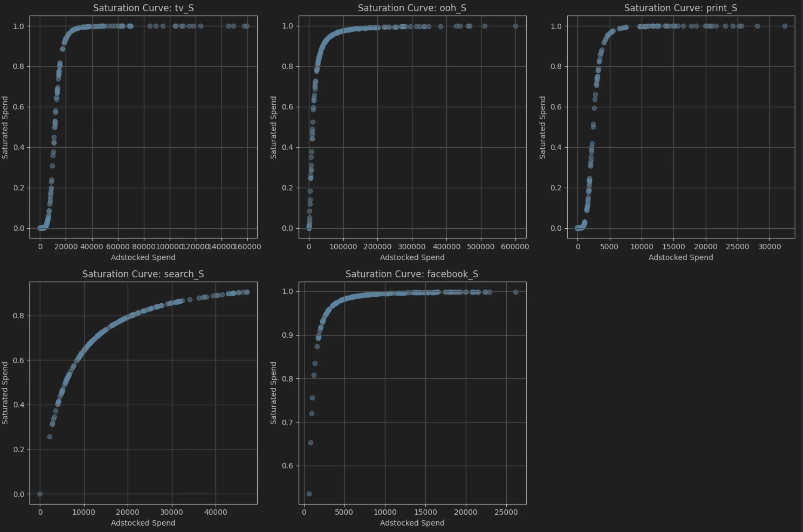Select the rightmost data point in ooh_S plot
Image resolution: width=803 pixels, height=532 pixels.
[x=515, y=26]
